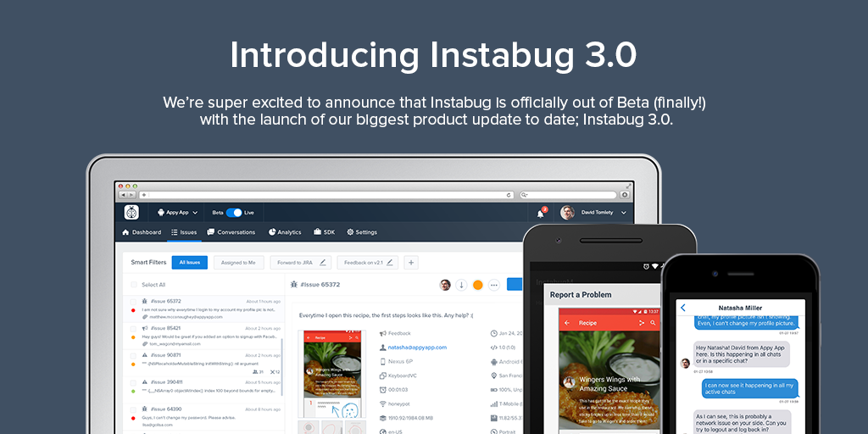Viewport: 868px width, 434px height.
Task: Select the Forward to JIRA filter
Action: click(x=301, y=263)
